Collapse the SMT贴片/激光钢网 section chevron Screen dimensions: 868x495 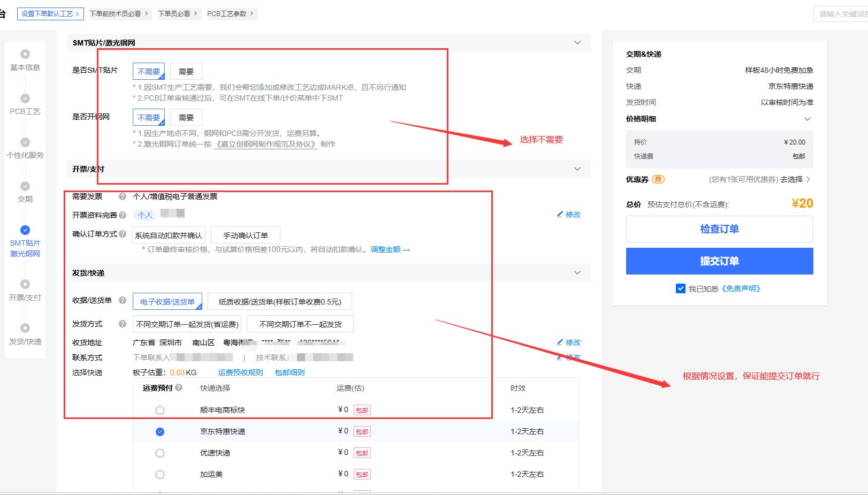point(577,42)
